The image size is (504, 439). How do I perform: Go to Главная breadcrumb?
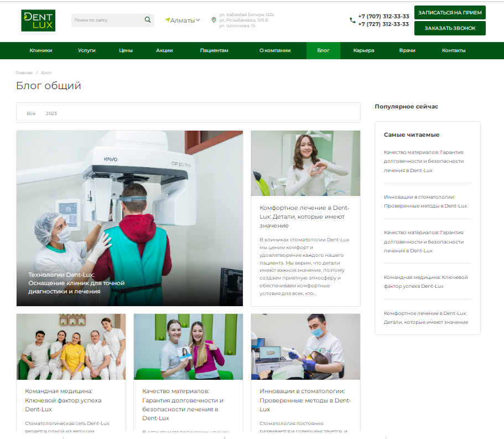click(24, 73)
